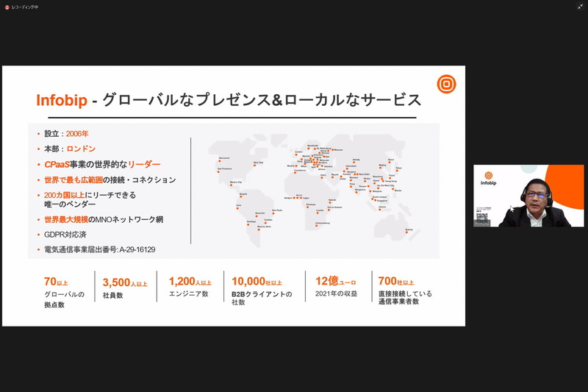Click the bullet 'GDPR対応済'
This screenshot has height=392, width=588.
(65, 235)
